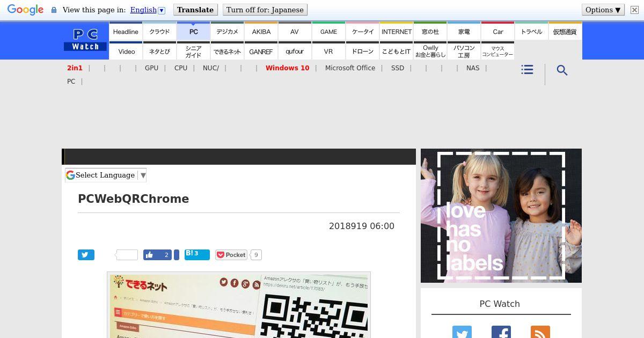Open the AV tab
This screenshot has width=644, height=338.
295,32
